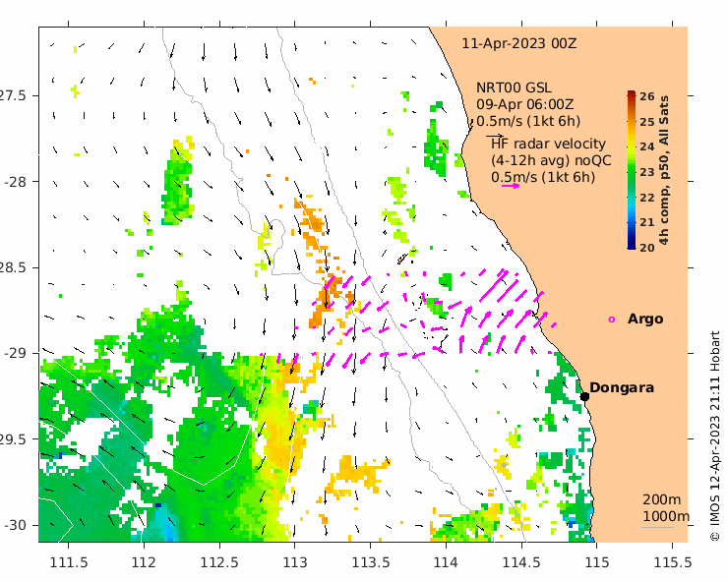Click longitude label 113 on the axis

tap(295, 562)
